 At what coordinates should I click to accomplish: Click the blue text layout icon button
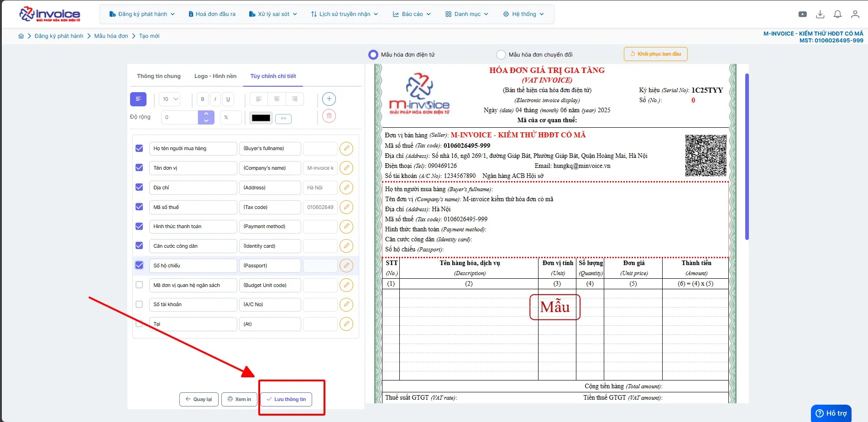[138, 99]
